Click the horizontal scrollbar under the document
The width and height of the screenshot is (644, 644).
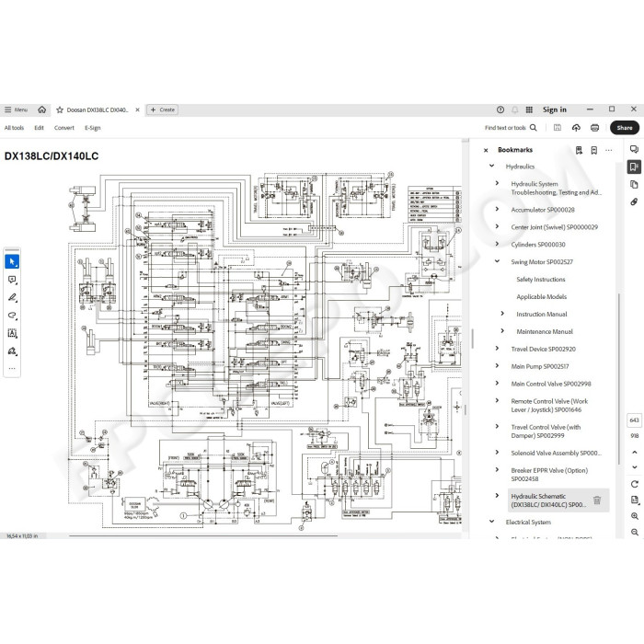203,536
